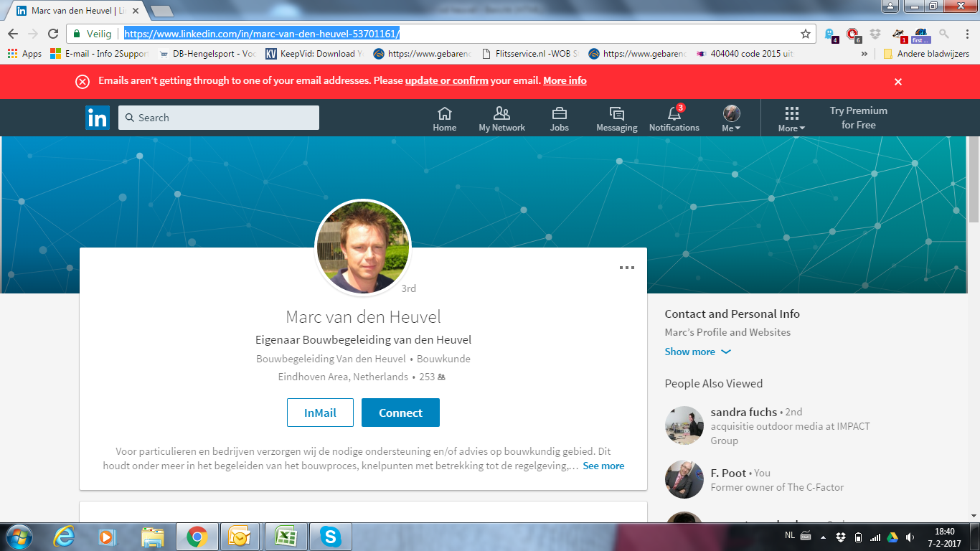The image size is (980, 551).
Task: Click the LinkedIn Search field
Action: click(x=219, y=118)
